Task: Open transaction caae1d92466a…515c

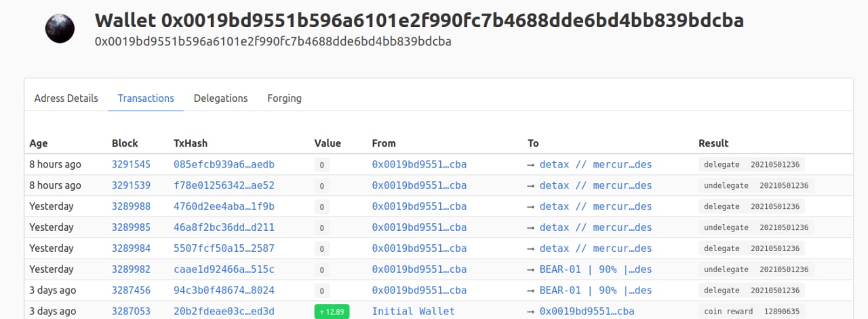Action: (x=224, y=269)
